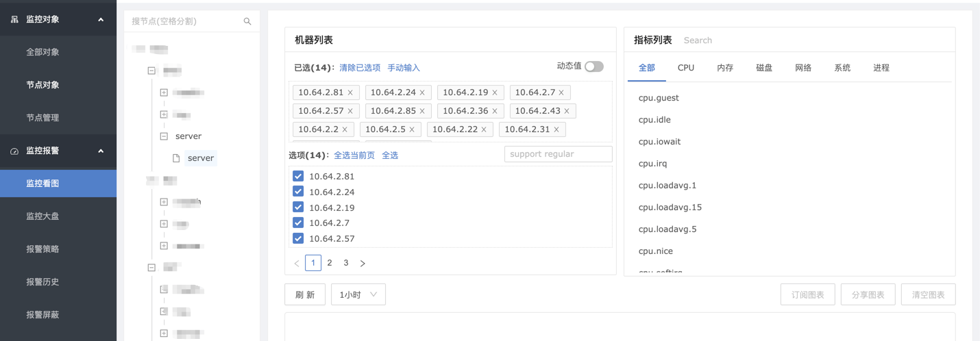Switch to the 网络 metrics tab
The height and width of the screenshot is (341, 980).
coord(803,68)
